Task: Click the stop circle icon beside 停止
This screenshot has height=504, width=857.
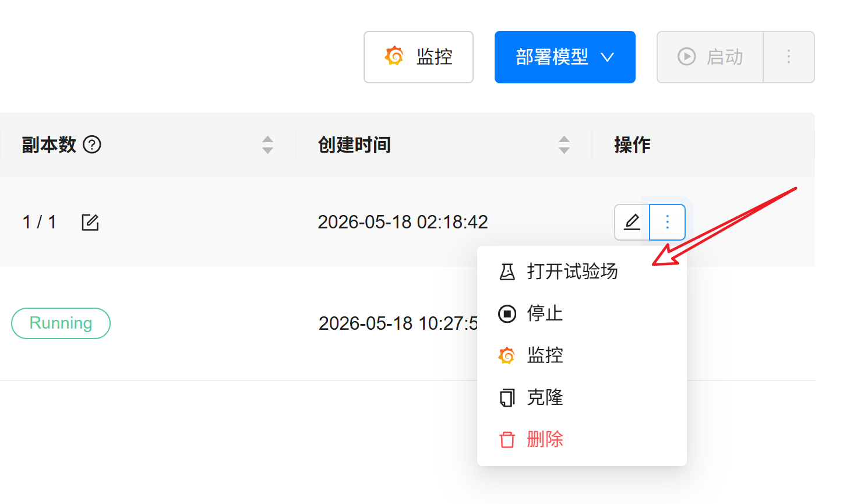Action: pos(507,313)
